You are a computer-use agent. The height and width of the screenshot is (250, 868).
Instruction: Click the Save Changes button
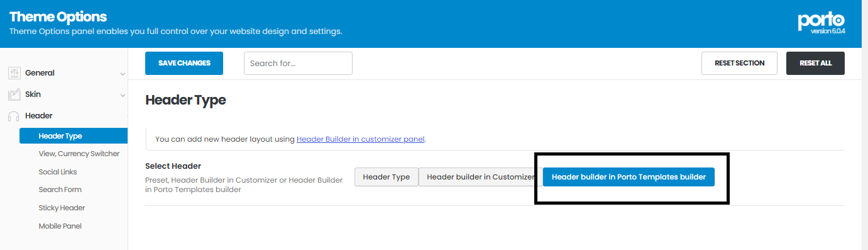click(x=184, y=63)
